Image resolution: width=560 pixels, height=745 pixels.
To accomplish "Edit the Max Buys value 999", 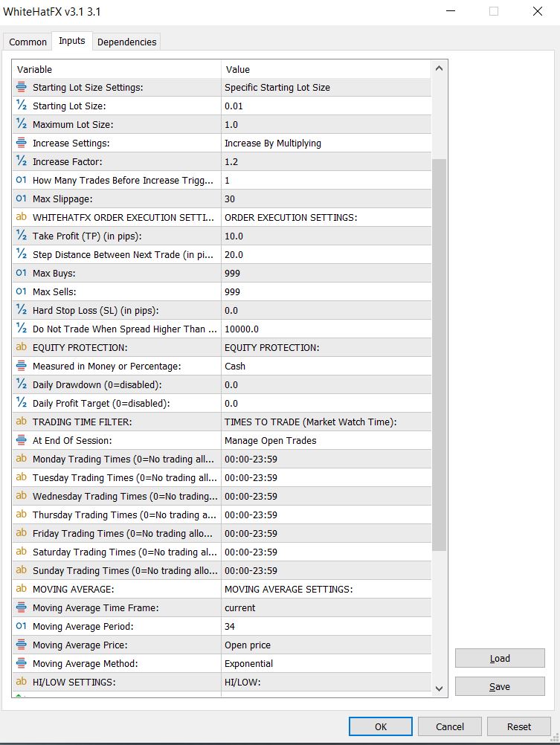I will 326,273.
